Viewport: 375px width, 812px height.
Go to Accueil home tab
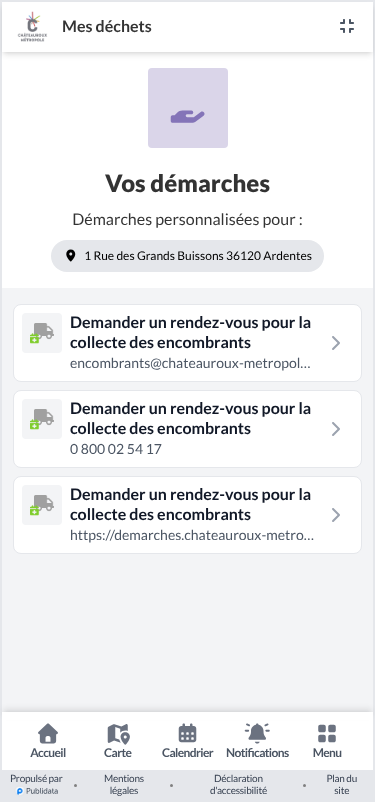coord(48,741)
